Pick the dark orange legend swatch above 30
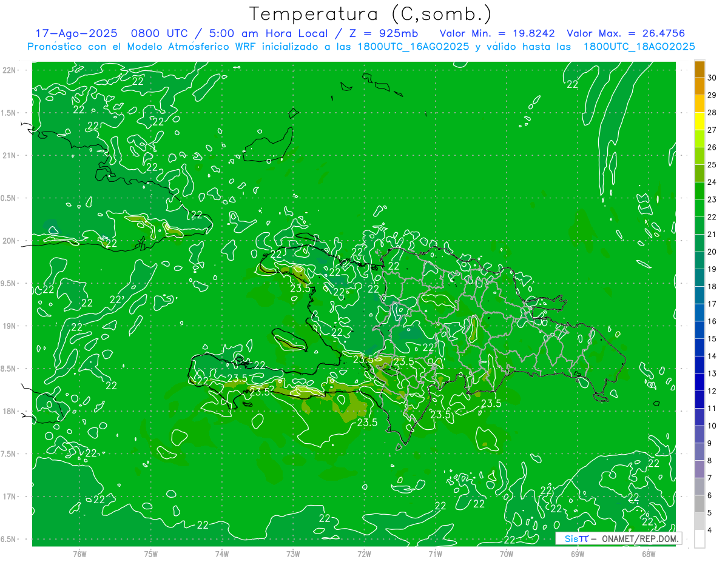Screen dimensions: 728x562 coord(699,69)
